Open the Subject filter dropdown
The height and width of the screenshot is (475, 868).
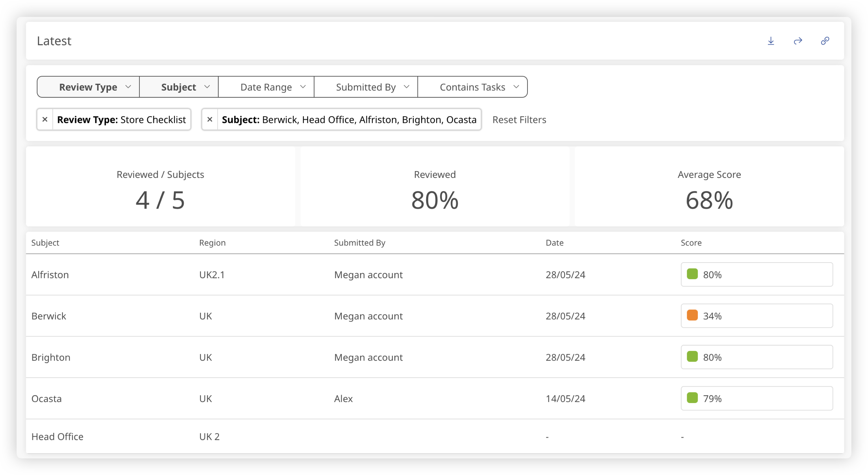[x=179, y=87]
